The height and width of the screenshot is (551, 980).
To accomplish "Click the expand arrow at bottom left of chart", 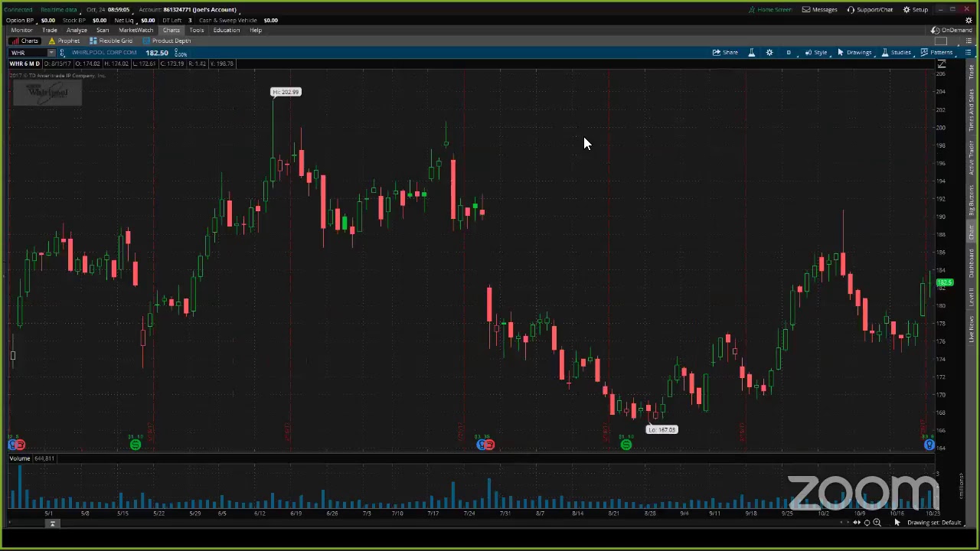I will [x=52, y=523].
